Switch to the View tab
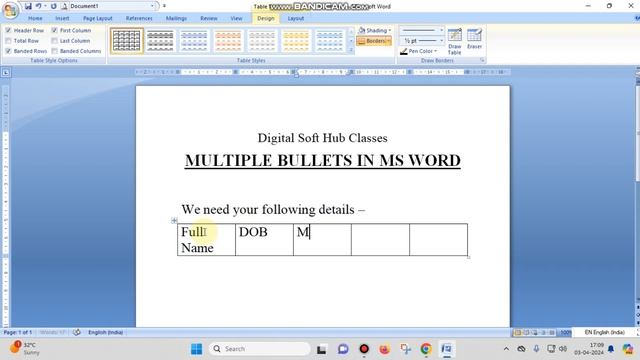 tap(236, 18)
